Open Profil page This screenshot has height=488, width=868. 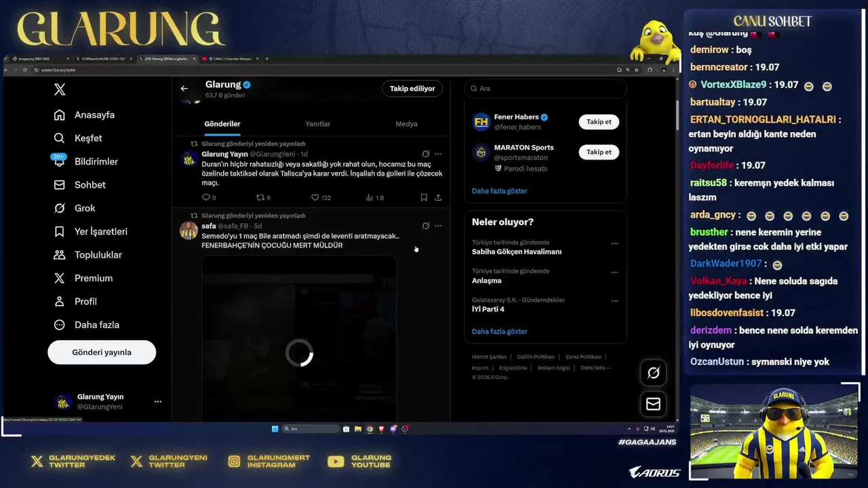click(x=75, y=302)
